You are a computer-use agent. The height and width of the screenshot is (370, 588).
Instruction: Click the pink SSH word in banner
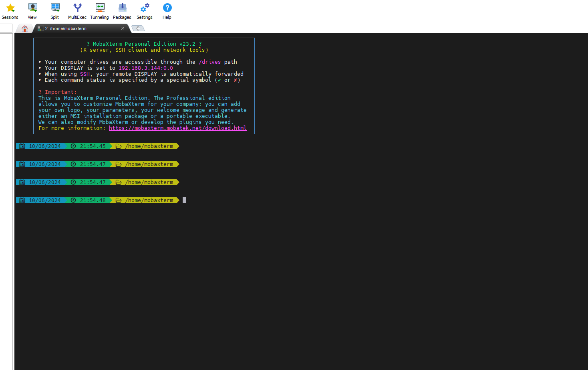coord(85,74)
